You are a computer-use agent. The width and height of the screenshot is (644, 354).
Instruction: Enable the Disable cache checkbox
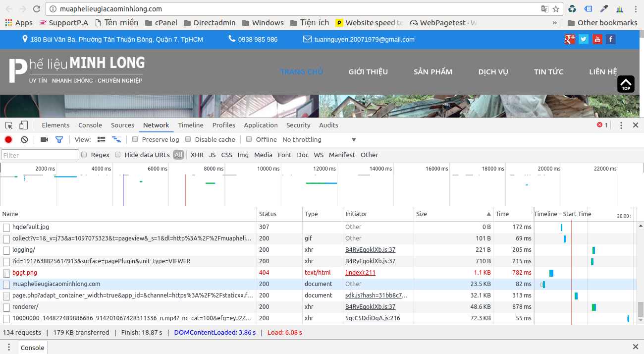188,140
